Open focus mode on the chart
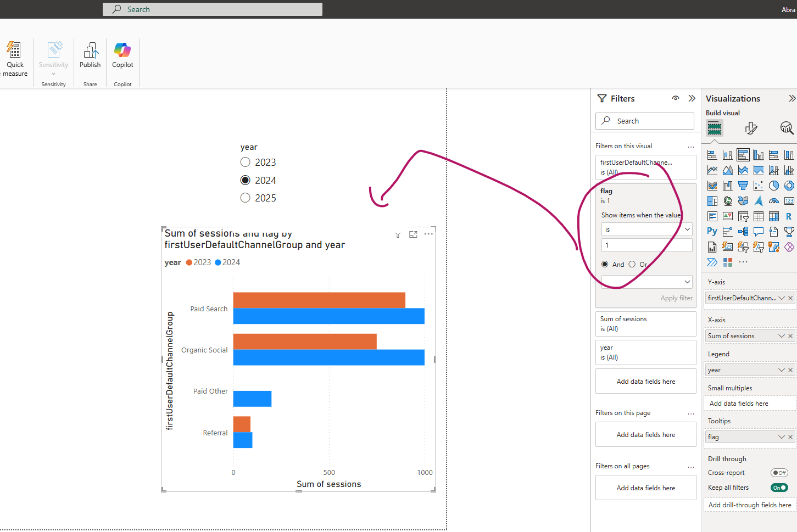Viewport: 797px width, 532px height. click(414, 234)
